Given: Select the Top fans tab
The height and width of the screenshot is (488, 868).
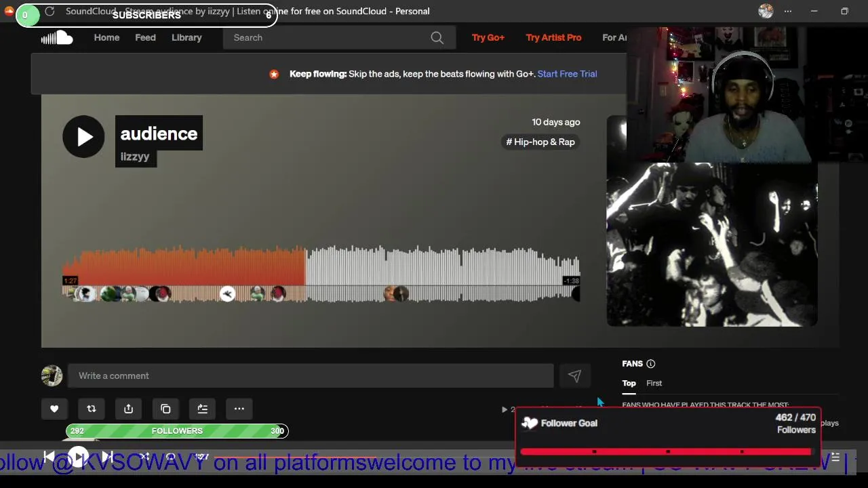Looking at the screenshot, I should (x=629, y=384).
